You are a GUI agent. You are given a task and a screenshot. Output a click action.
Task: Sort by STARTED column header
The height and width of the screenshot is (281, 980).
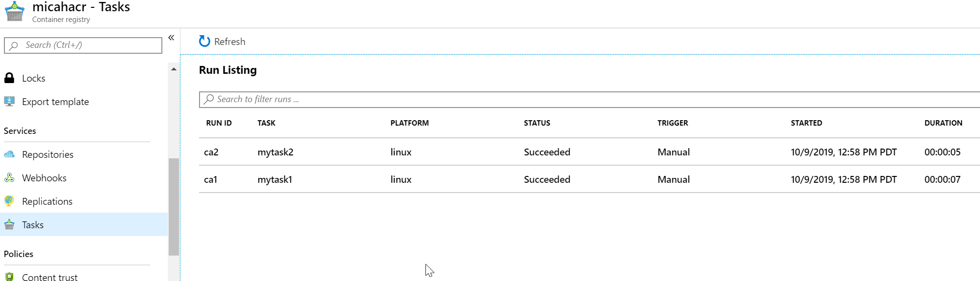[806, 123]
